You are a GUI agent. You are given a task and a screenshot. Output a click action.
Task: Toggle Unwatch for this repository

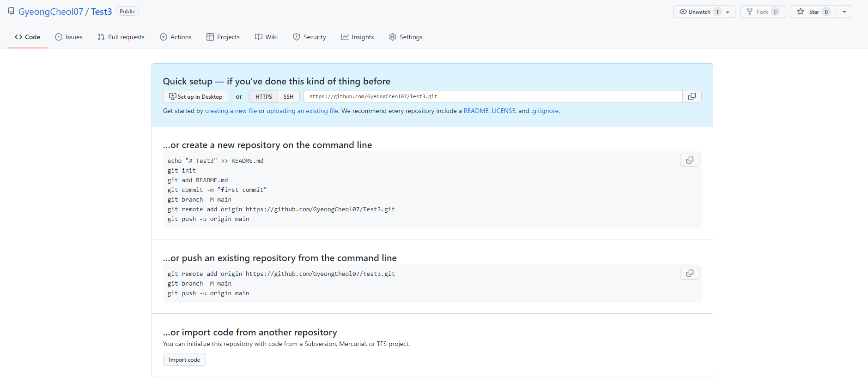click(695, 12)
